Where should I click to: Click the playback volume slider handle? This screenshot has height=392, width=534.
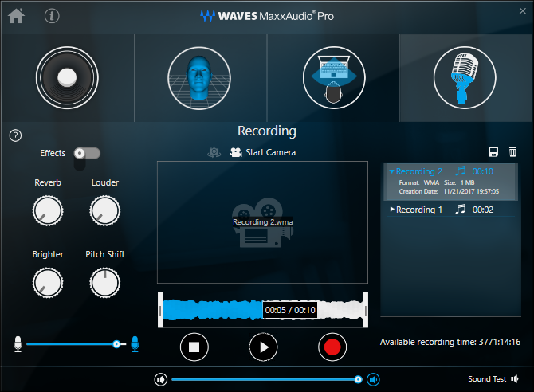(358, 379)
